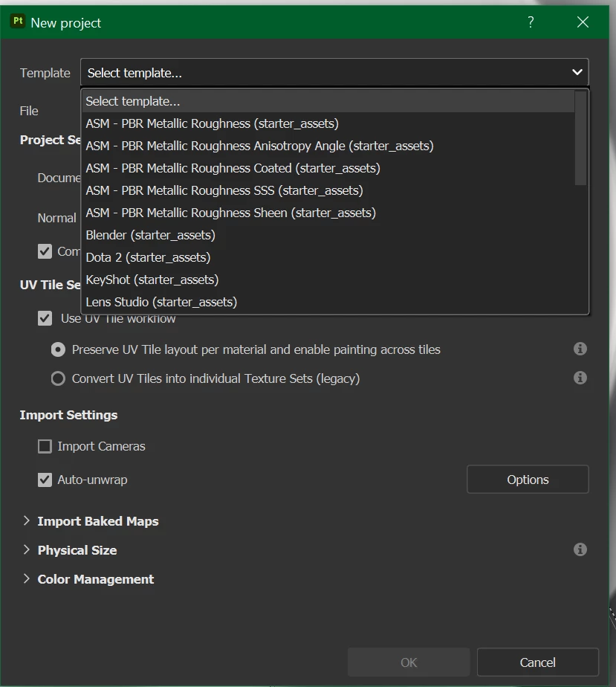Click the Cancel button

coord(537,662)
